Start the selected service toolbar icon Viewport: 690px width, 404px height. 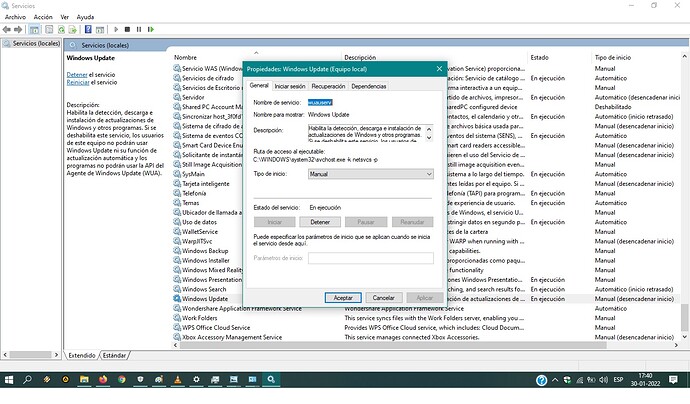pos(116,29)
